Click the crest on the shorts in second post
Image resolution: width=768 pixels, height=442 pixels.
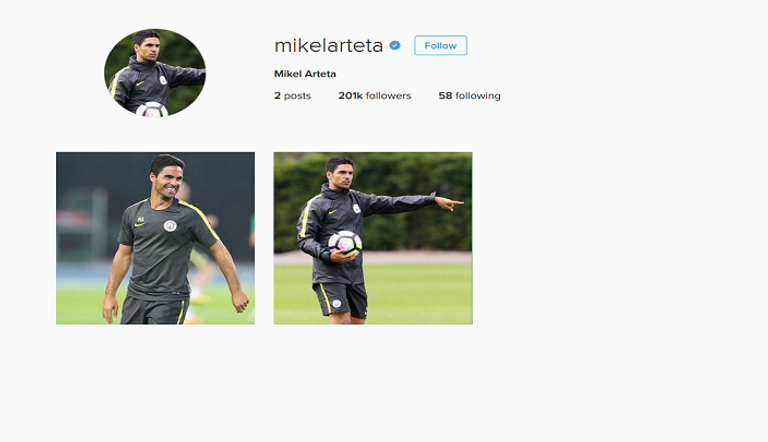336,304
